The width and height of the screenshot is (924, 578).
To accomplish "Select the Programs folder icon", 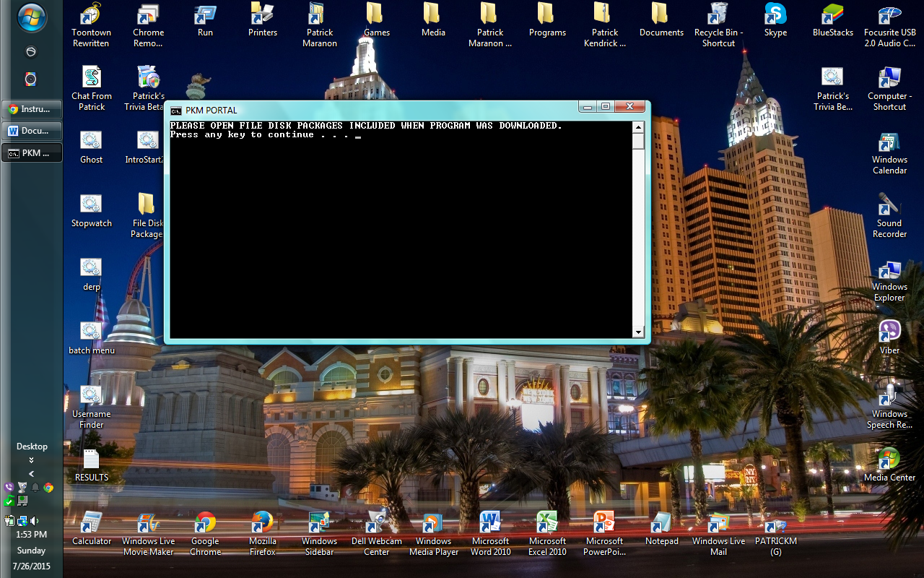I will tap(547, 20).
